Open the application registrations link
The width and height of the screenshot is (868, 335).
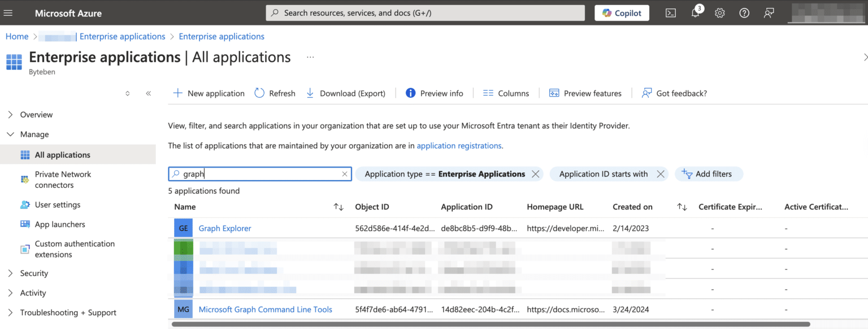point(459,145)
